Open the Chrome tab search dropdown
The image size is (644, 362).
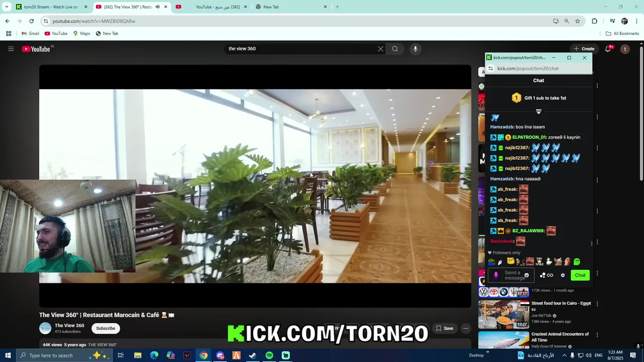click(7, 7)
